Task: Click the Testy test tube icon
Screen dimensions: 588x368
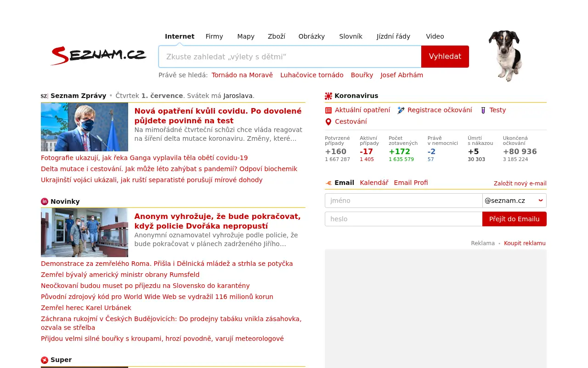Action: click(x=483, y=110)
